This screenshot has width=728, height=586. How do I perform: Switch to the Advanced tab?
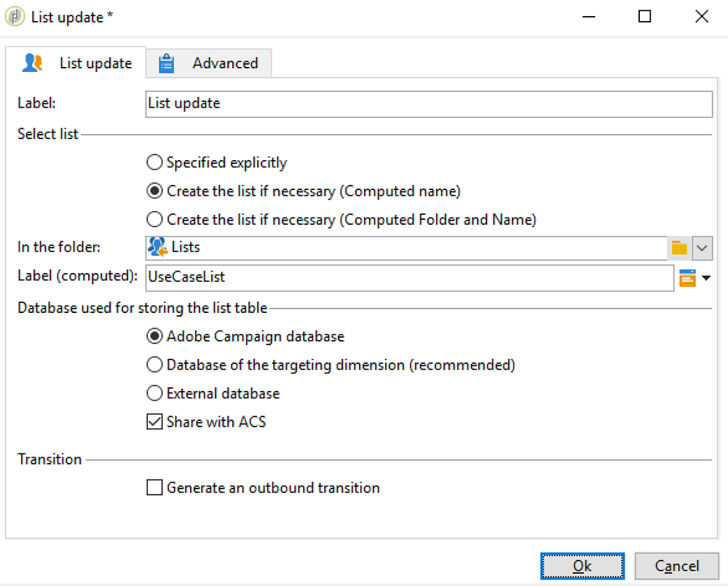[x=224, y=63]
